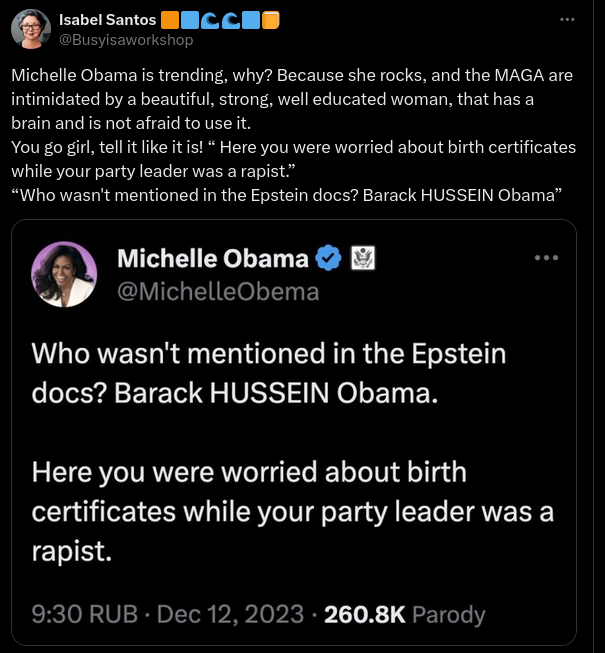Click the Parody label
The image size is (605, 653).
(x=449, y=615)
